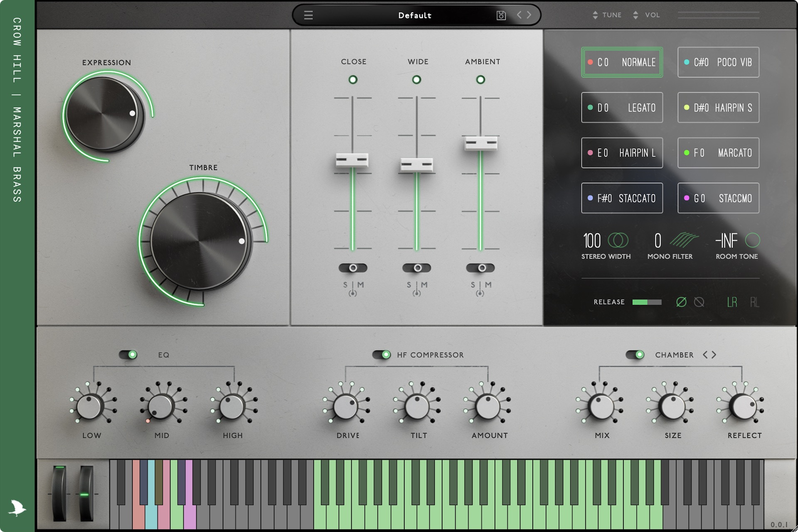Click the phase invert icon beside Release

pos(681,302)
